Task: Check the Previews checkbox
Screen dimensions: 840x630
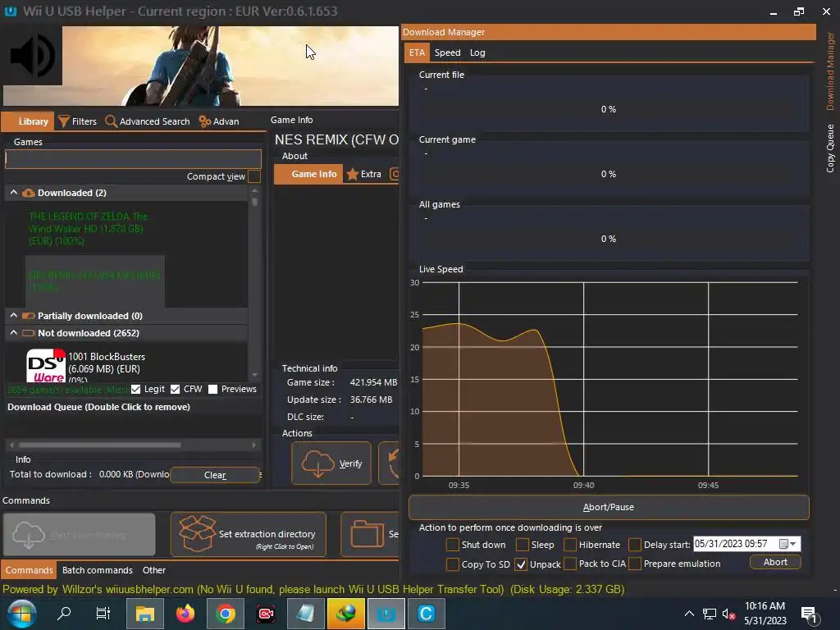Action: pyautogui.click(x=212, y=390)
